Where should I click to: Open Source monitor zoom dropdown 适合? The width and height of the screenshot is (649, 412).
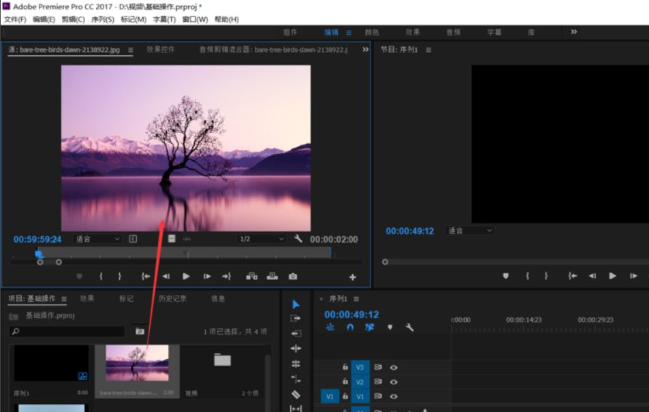click(x=97, y=239)
